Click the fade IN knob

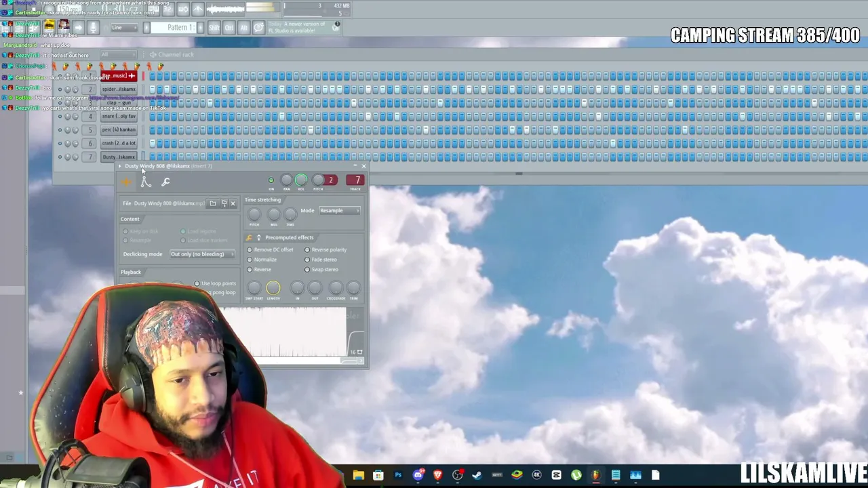[297, 288]
